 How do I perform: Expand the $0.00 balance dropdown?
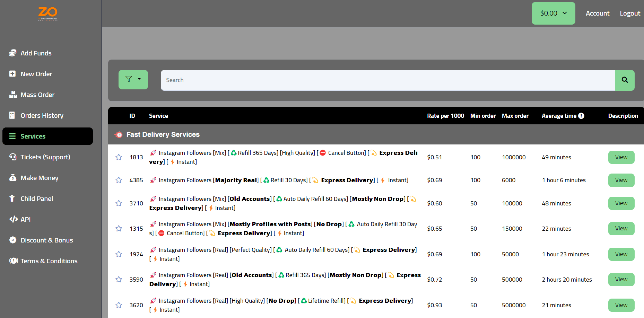coord(553,13)
